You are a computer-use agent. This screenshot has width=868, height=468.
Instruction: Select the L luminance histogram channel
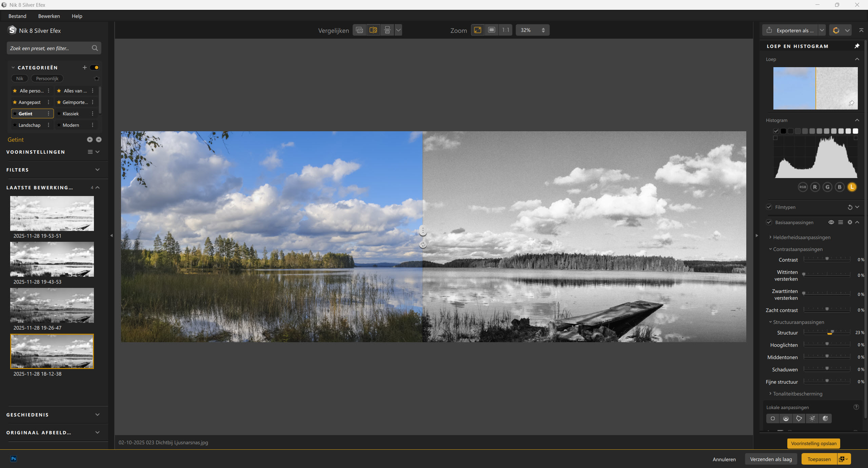pyautogui.click(x=852, y=187)
